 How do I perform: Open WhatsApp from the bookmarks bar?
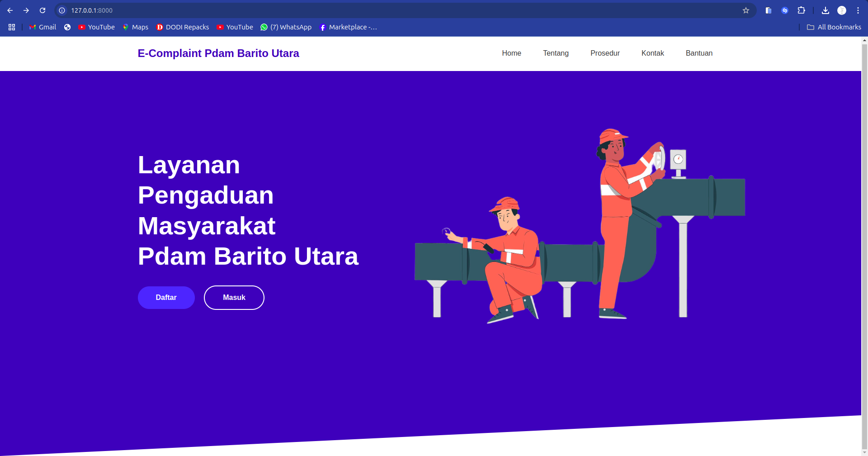(x=286, y=27)
